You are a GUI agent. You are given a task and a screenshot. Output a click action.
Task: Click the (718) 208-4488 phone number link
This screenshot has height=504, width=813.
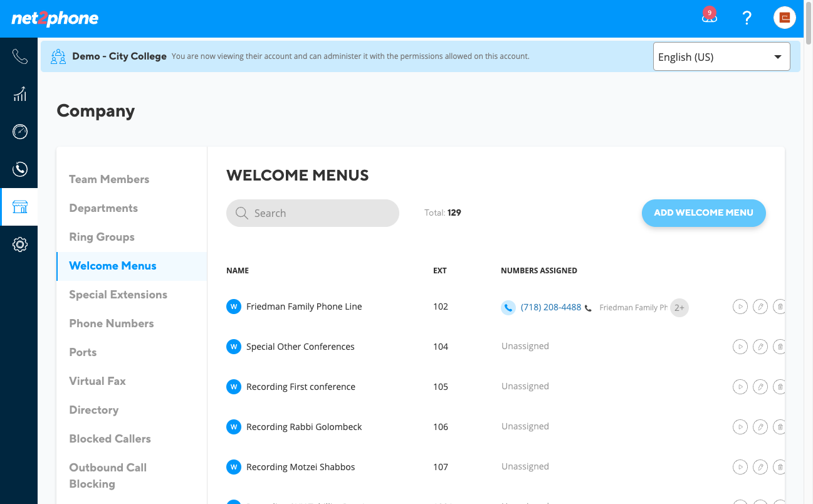551,307
